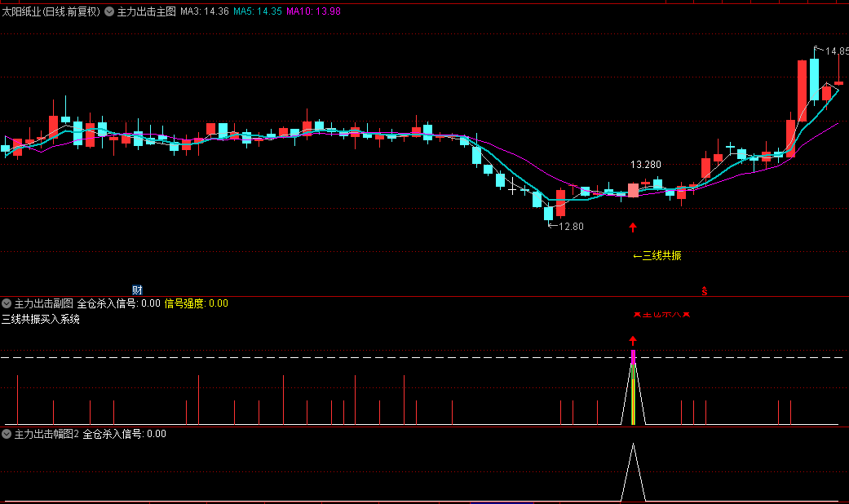This screenshot has width=849, height=504.
Task: Click the pink candlestick at 13.280
Action: click(x=633, y=190)
